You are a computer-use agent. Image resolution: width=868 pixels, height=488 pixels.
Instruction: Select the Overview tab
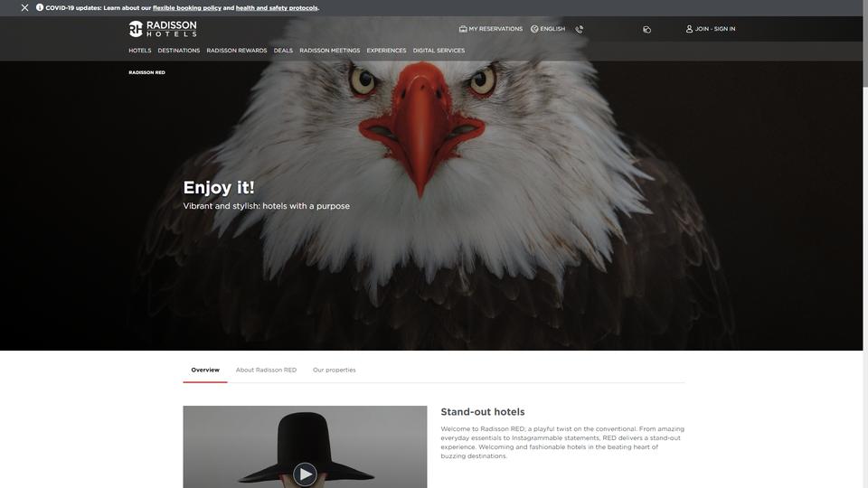pos(205,371)
